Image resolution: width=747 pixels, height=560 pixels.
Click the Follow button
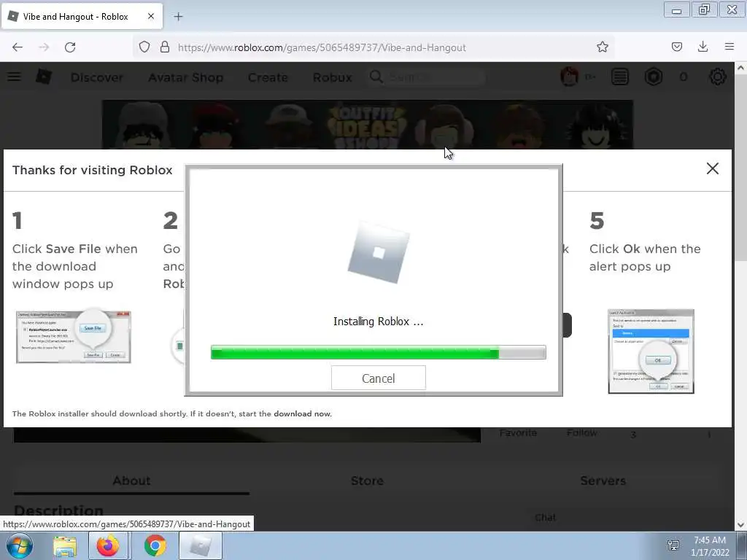(581, 433)
